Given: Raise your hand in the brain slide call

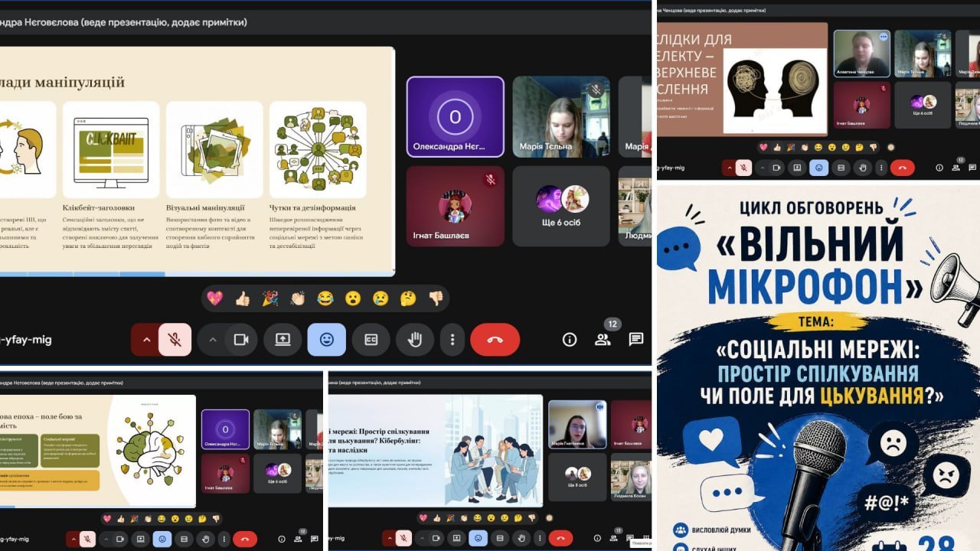Looking at the screenshot, I should [x=206, y=539].
